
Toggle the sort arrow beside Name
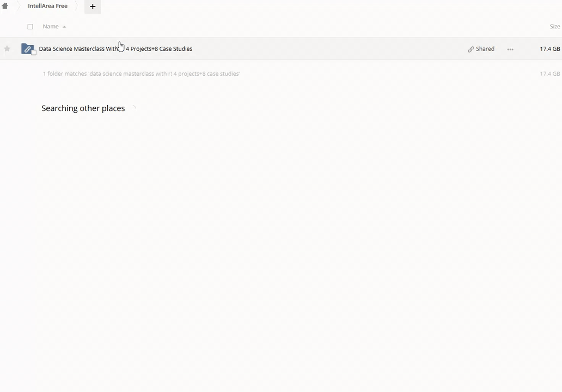pos(64,27)
